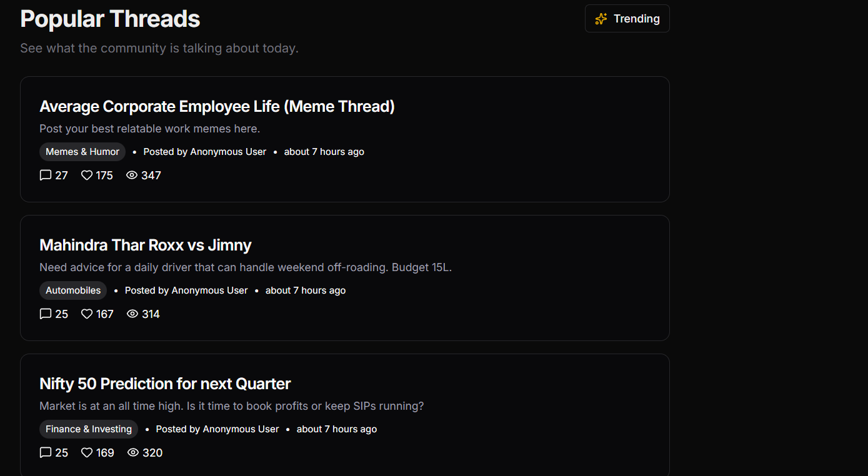Click the view count 320
The height and width of the screenshot is (476, 868).
point(152,453)
